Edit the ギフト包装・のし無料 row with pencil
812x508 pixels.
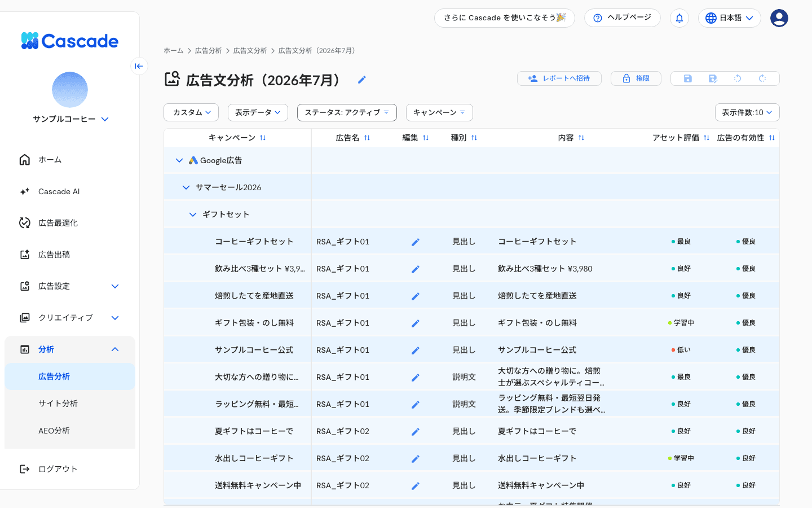tap(416, 323)
